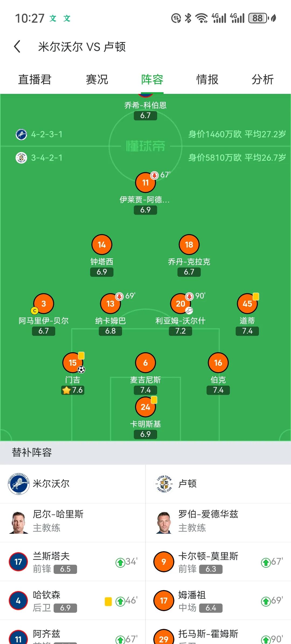Screen dimensions: 291x644
Task: Open player 18 乔丹-克拉克 profile
Action: coord(189,245)
